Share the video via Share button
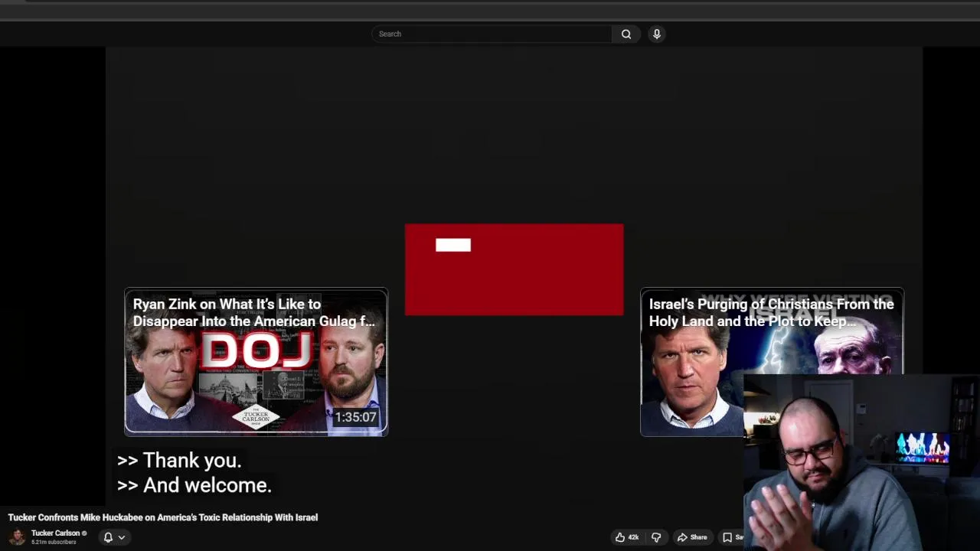 691,537
